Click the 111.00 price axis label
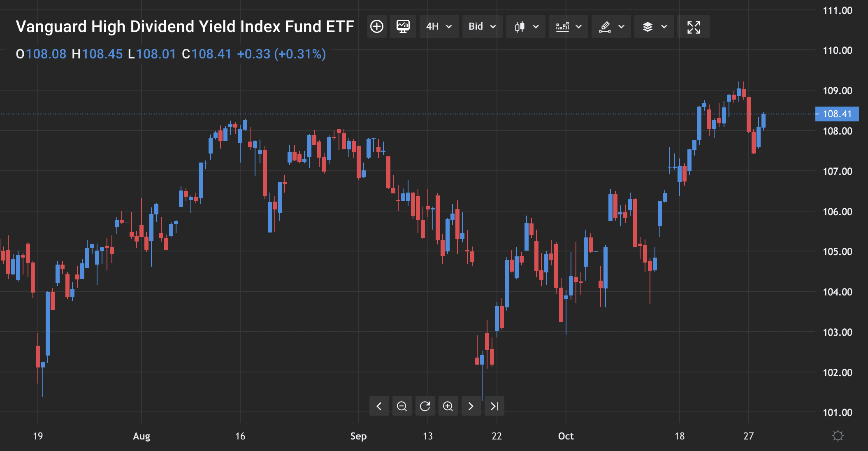This screenshot has height=451, width=868. (837, 11)
